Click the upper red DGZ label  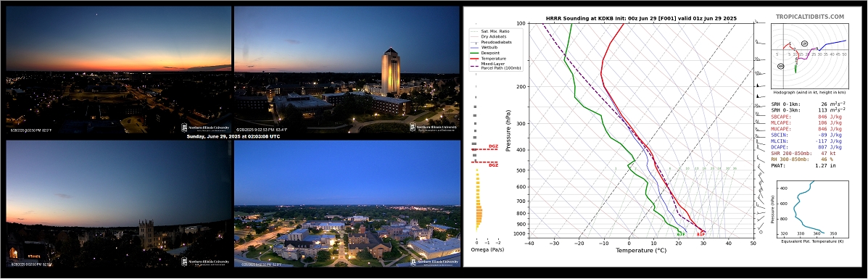click(493, 147)
